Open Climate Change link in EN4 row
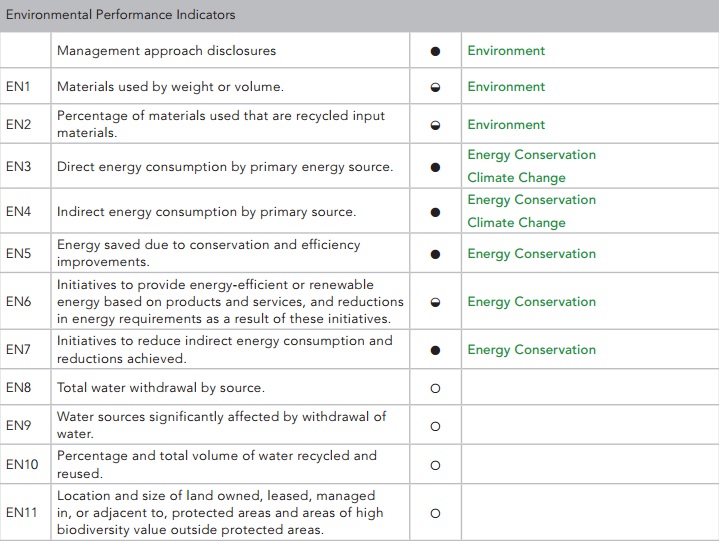This screenshot has height=541, width=719. (x=516, y=223)
